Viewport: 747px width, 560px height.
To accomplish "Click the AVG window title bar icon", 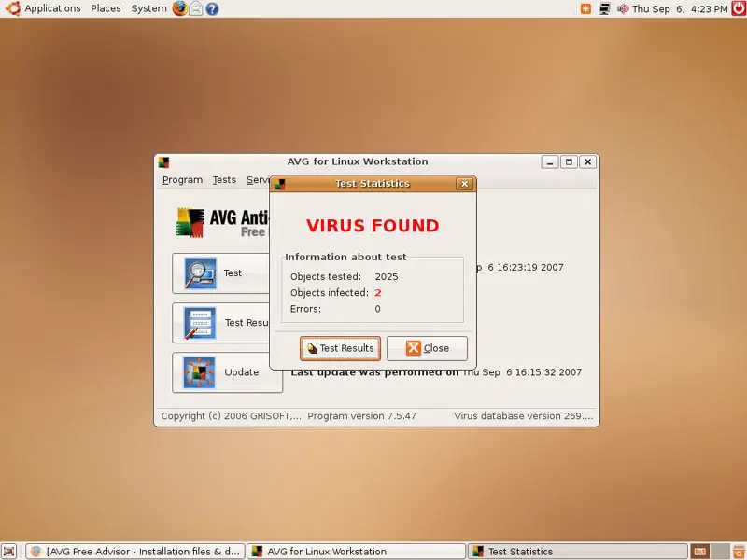I will (x=164, y=162).
